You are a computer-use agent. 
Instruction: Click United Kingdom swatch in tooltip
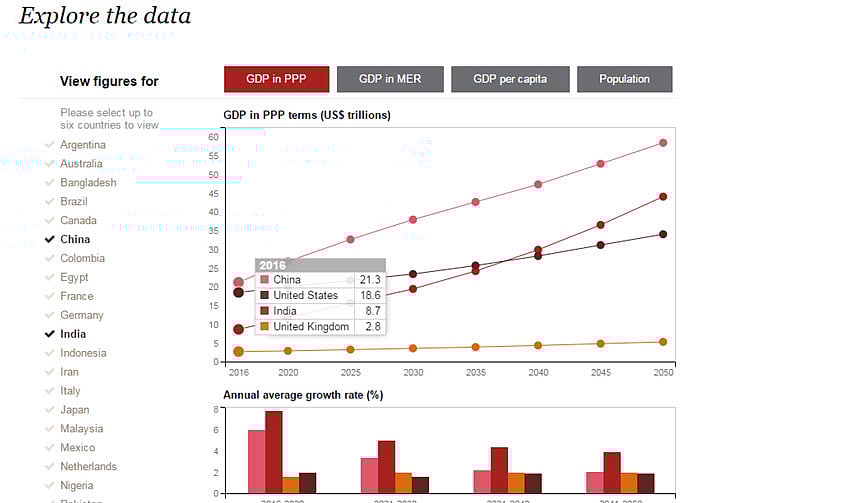pos(264,327)
